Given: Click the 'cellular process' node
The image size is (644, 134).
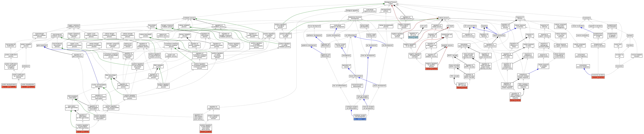Looking at the screenshot, I should click(444, 18).
